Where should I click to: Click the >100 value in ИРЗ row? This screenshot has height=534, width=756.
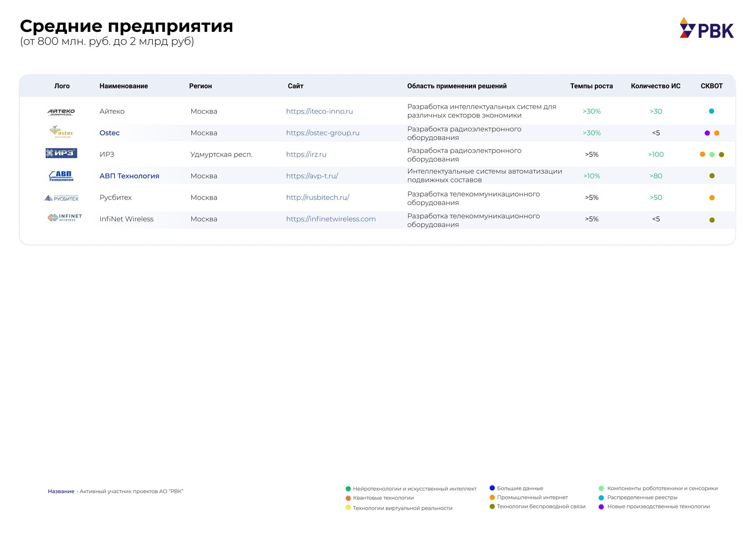click(x=656, y=154)
